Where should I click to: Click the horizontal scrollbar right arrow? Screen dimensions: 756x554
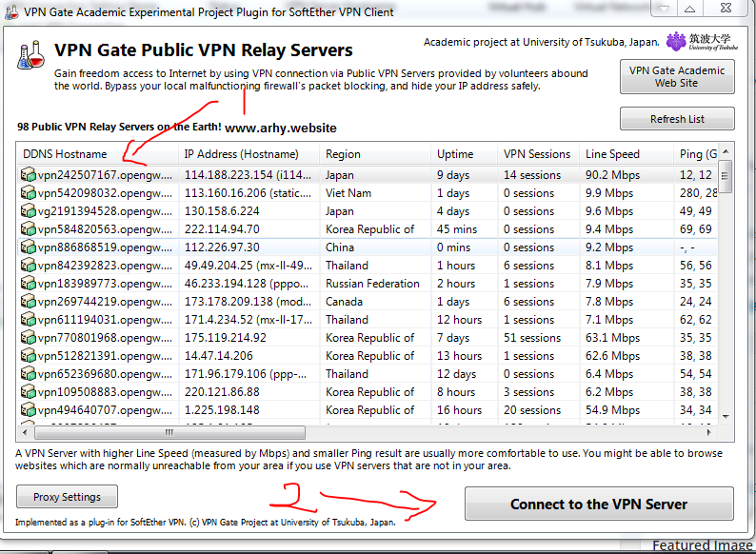[708, 432]
